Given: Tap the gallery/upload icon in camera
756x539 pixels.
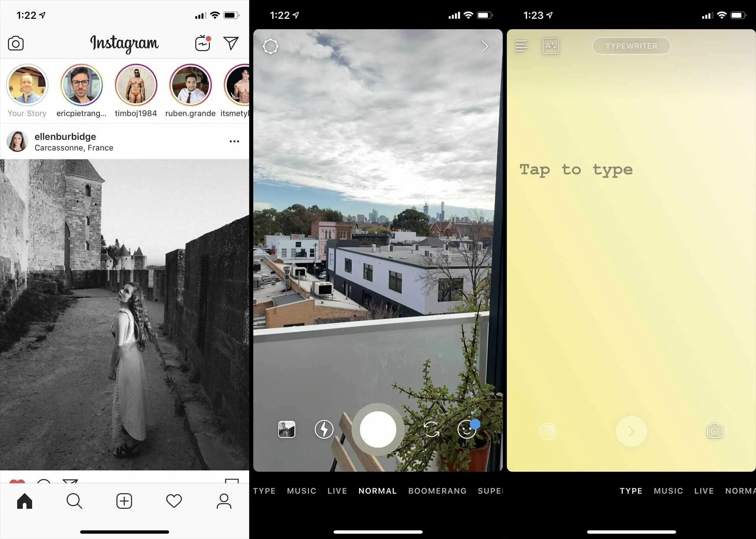Looking at the screenshot, I should point(287,429).
